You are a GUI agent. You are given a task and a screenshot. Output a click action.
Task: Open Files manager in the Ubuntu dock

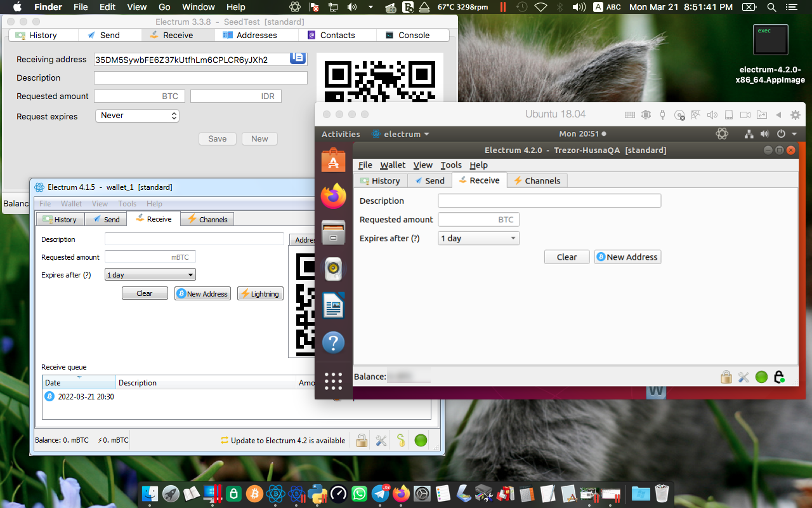tap(333, 232)
